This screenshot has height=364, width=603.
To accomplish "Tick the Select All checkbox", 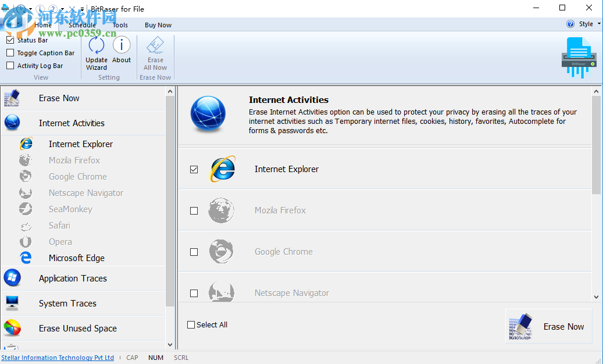I will click(x=190, y=324).
